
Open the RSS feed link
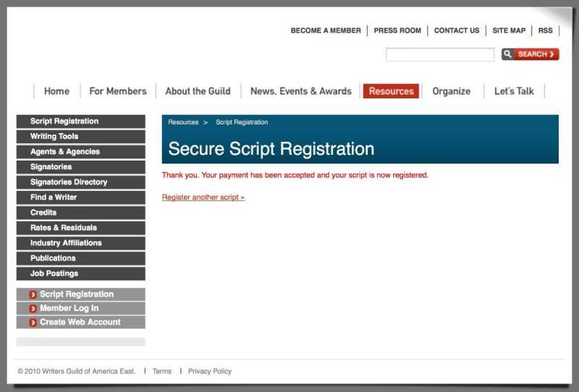[545, 30]
